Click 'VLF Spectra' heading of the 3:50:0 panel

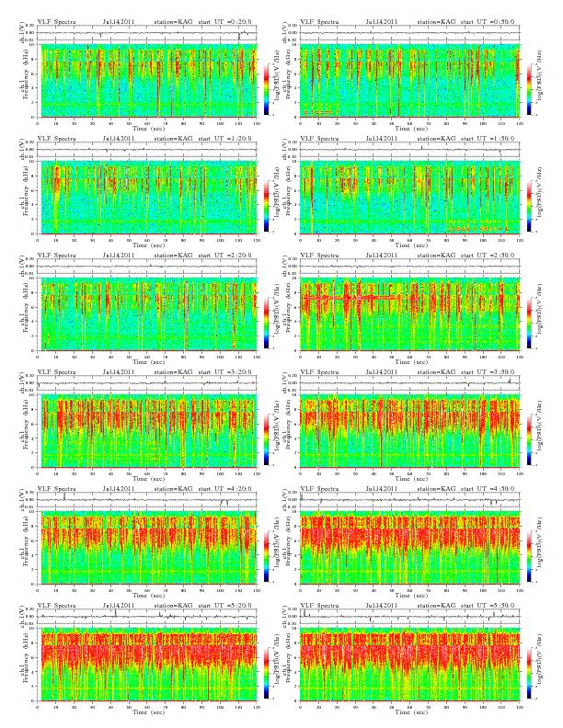pyautogui.click(x=319, y=372)
